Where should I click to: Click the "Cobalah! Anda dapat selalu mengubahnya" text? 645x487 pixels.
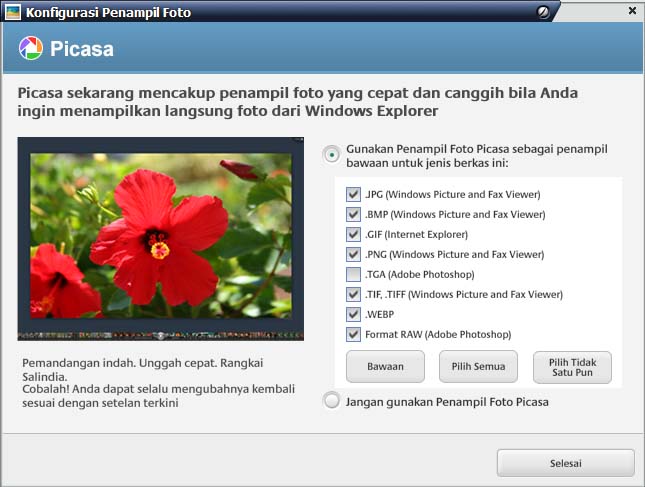158,396
